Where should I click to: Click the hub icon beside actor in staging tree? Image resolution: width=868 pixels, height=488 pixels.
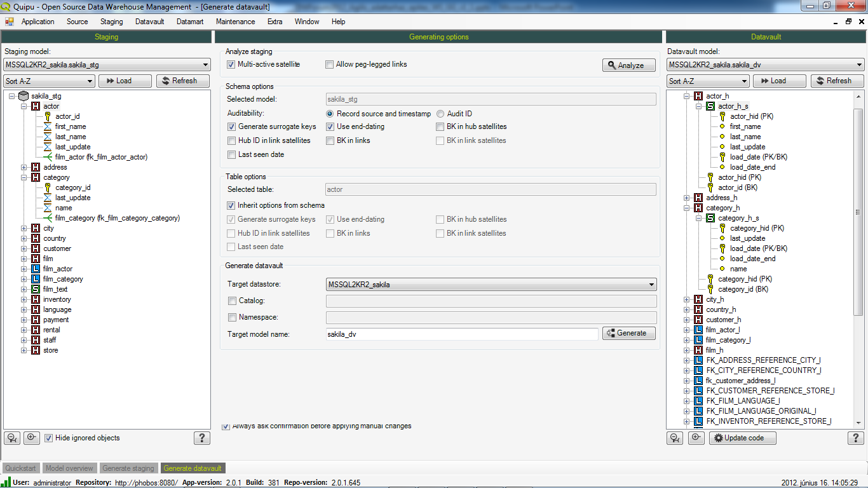pyautogui.click(x=36, y=106)
